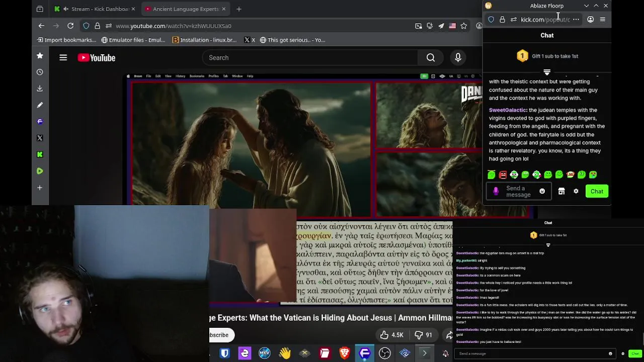The width and height of the screenshot is (644, 362).
Task: Click SweetGalactic username in popout chat
Action: pyautogui.click(x=508, y=110)
